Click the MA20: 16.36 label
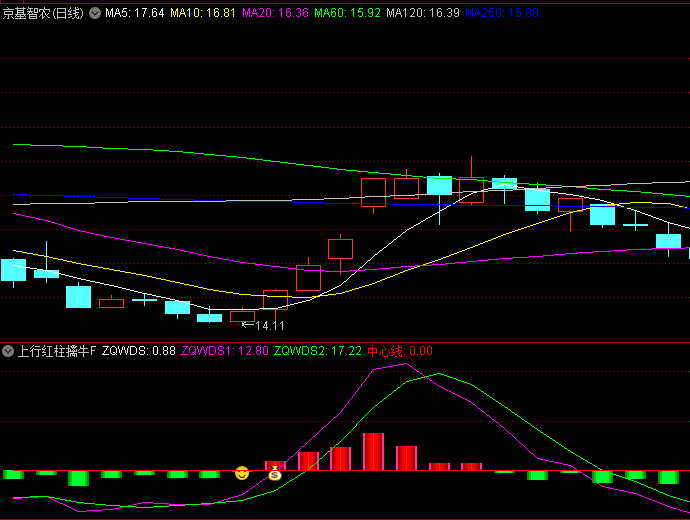 [275, 13]
